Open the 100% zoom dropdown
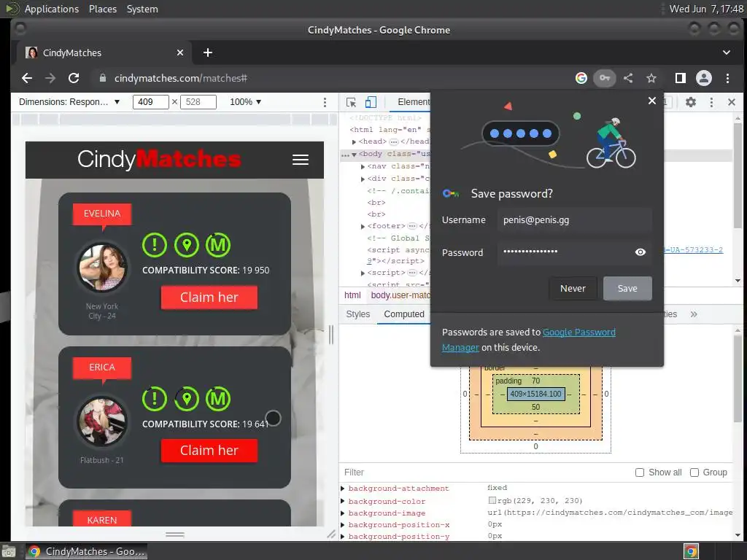This screenshot has height=560, width=747. [x=245, y=102]
